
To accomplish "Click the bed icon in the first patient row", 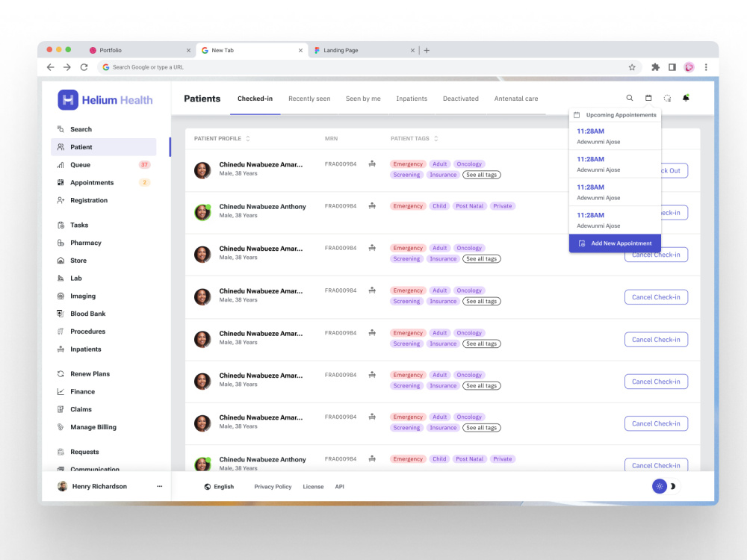I will tap(372, 164).
